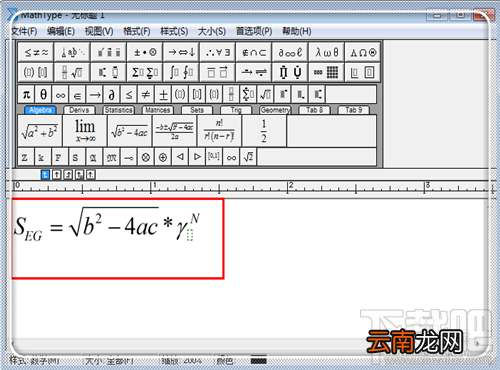
Task: Open the 样式(S) menu
Action: (x=174, y=31)
